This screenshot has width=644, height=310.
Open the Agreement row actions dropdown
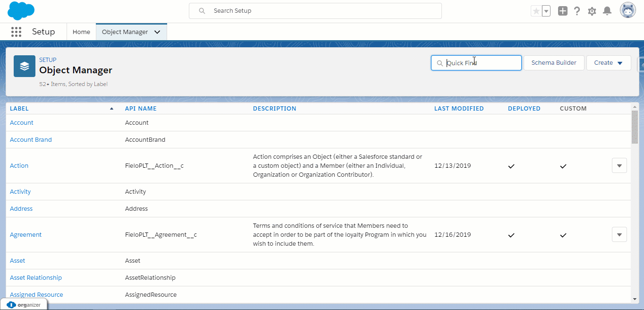[619, 234]
